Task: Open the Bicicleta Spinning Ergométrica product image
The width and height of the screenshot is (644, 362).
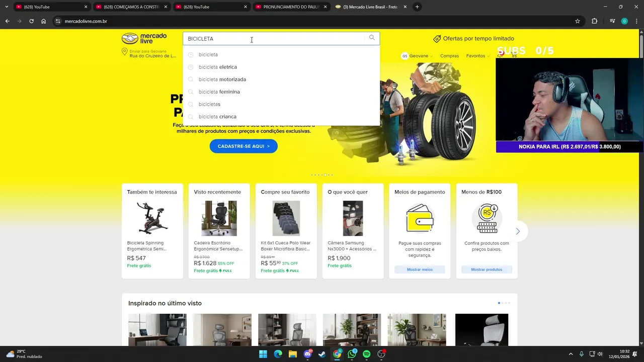Action: coord(152,218)
